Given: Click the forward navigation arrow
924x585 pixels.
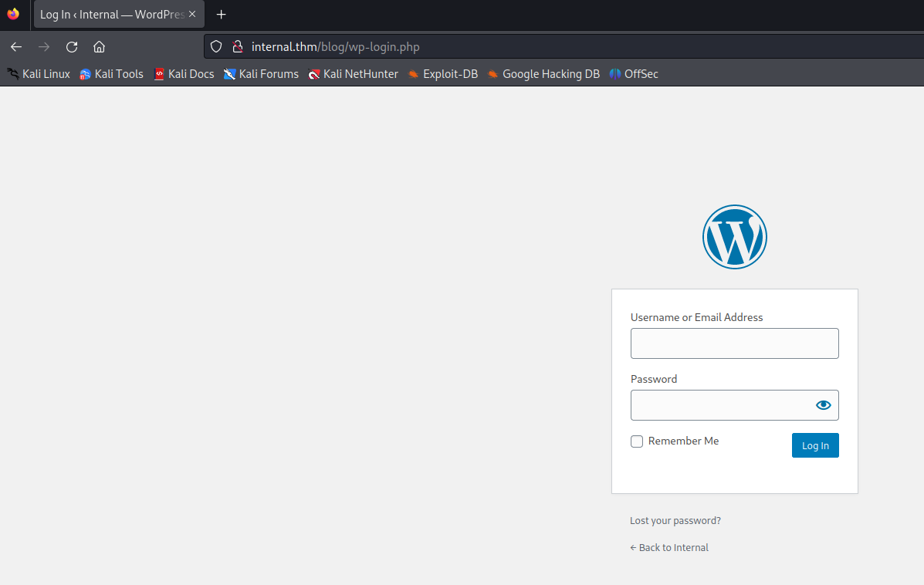Looking at the screenshot, I should pyautogui.click(x=44, y=46).
